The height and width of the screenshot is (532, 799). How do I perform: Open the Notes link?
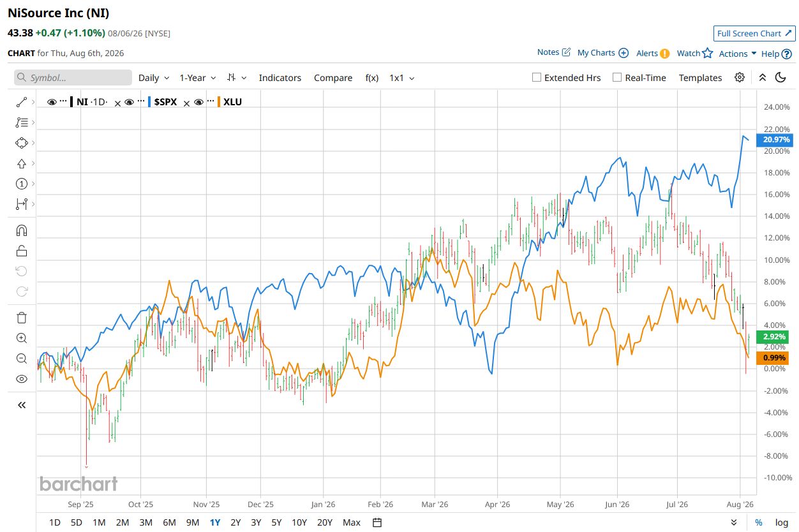tap(554, 52)
